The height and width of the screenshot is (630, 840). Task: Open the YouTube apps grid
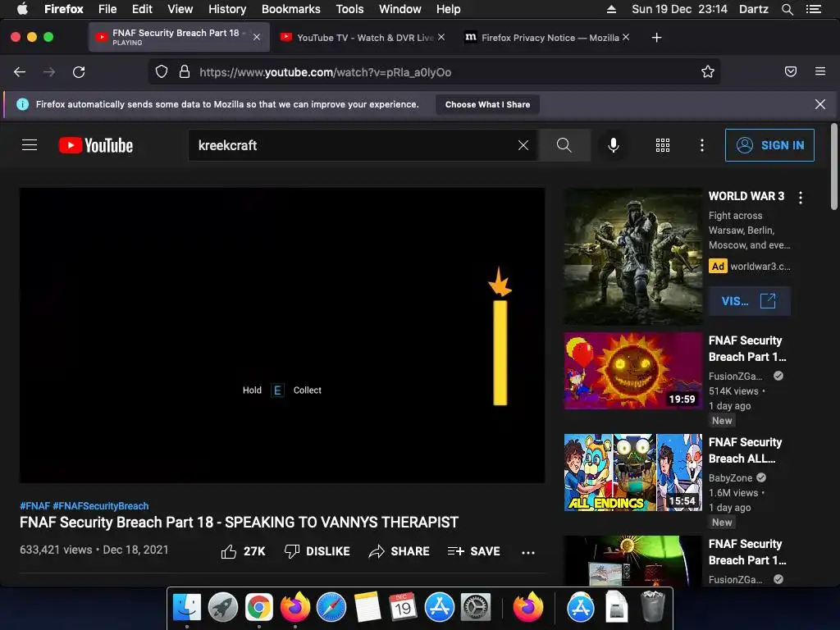pyautogui.click(x=663, y=145)
